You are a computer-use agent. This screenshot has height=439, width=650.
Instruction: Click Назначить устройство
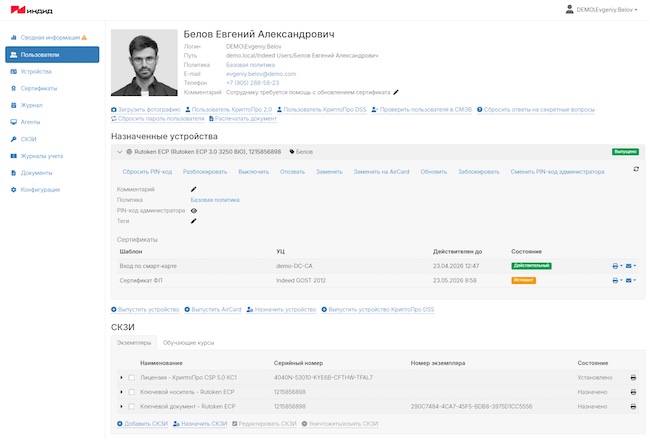[x=281, y=310]
